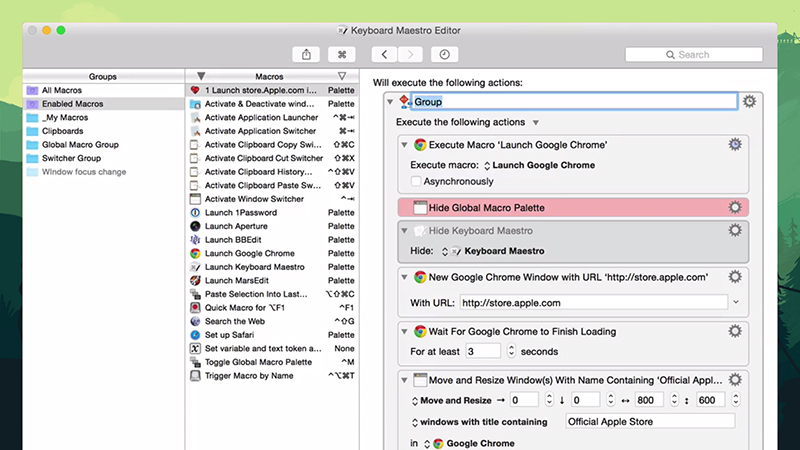Click the Launch BBEdit macro icon
800x450 pixels.
(195, 240)
